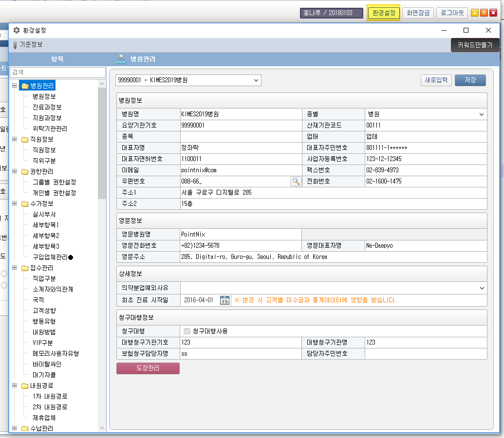This screenshot has height=438, width=504.
Task: Open the calendar picker for first treatment date
Action: pos(224,300)
